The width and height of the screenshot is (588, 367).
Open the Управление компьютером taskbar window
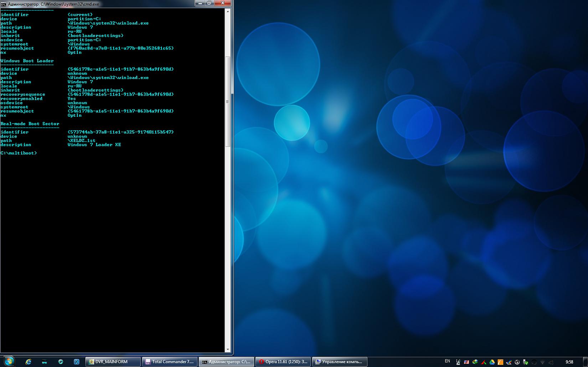pos(340,362)
